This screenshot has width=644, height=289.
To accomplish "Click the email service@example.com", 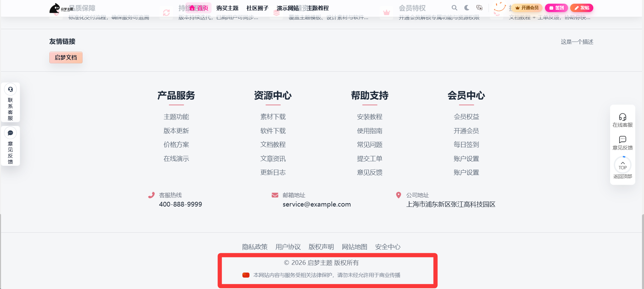I will tap(317, 204).
